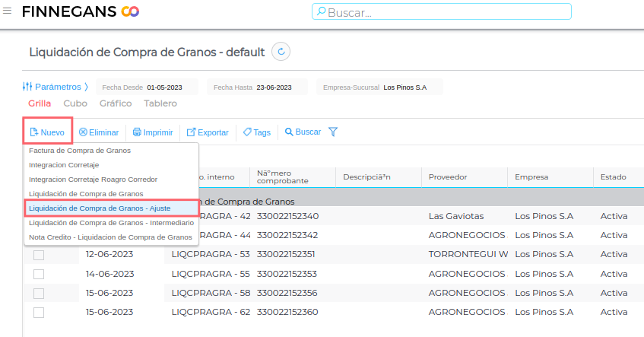
Task: Click comprobante number 330022152340
Action: 287,216
